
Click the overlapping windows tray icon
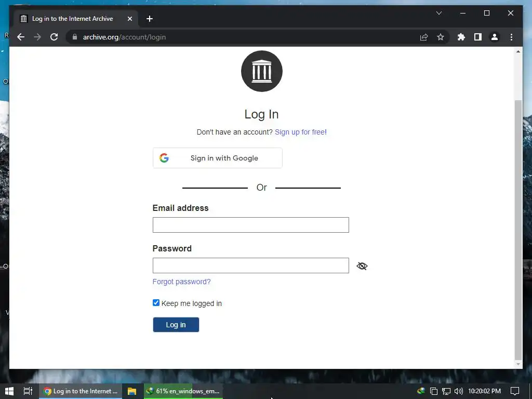point(434,391)
